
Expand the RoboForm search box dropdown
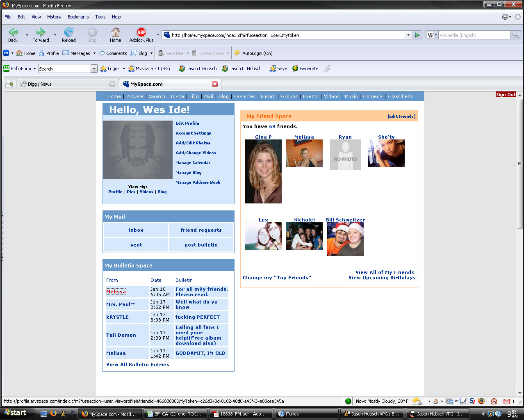coord(94,69)
